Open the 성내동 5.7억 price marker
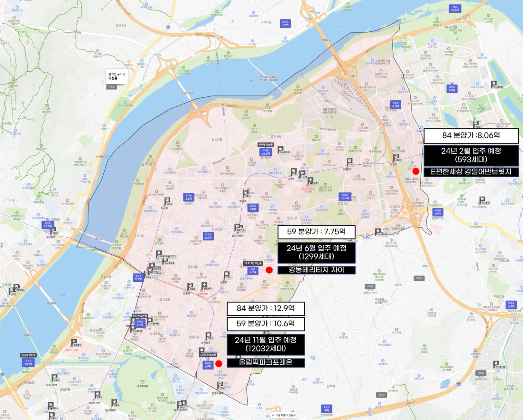This screenshot has height=420, width=523. tap(140, 323)
